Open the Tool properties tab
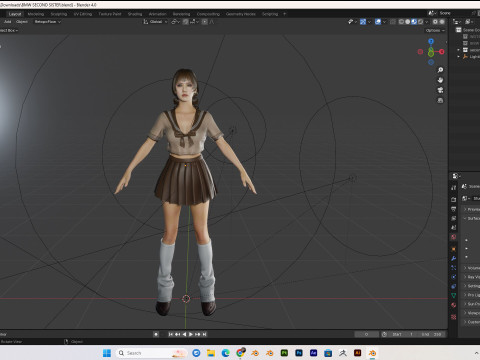The width and height of the screenshot is (480, 360). tap(453, 188)
